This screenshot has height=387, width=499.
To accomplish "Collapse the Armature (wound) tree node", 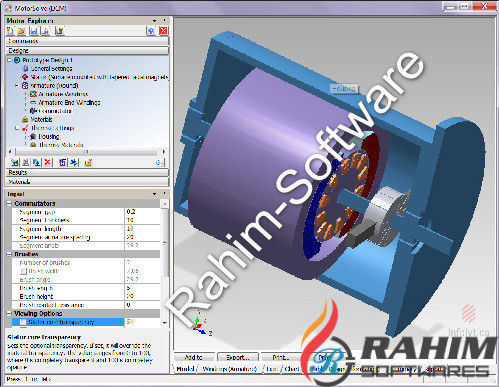I will pos(17,85).
